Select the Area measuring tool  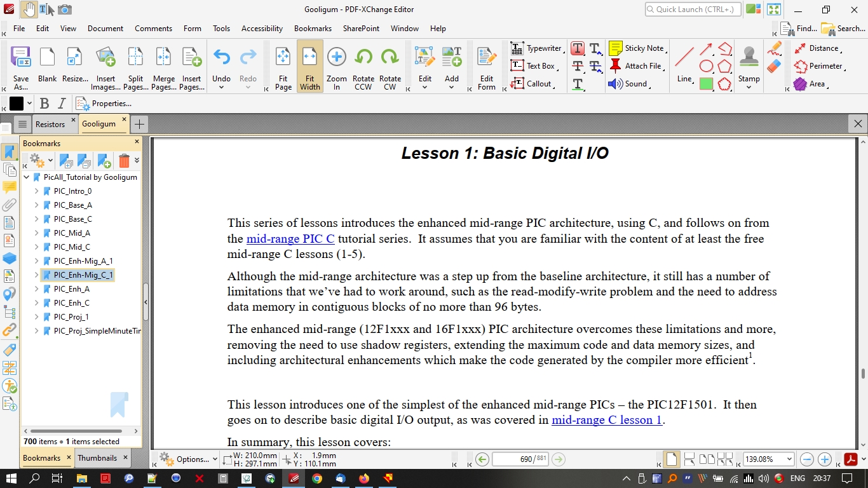coord(811,84)
